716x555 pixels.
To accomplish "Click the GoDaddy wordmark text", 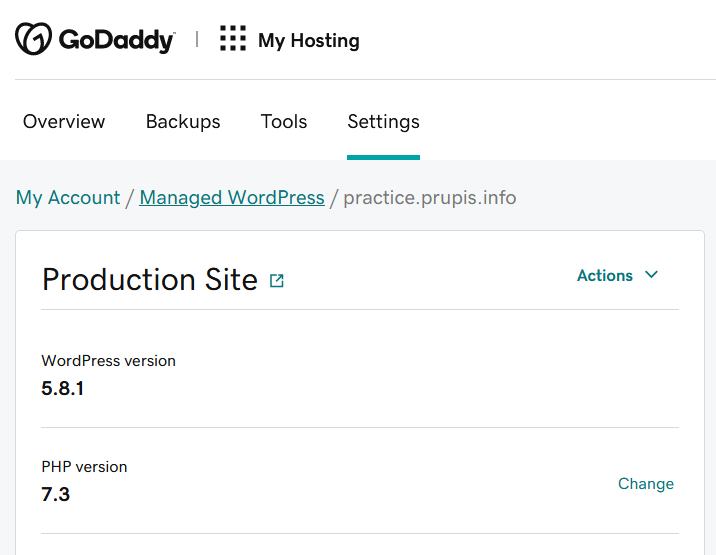I will (117, 40).
